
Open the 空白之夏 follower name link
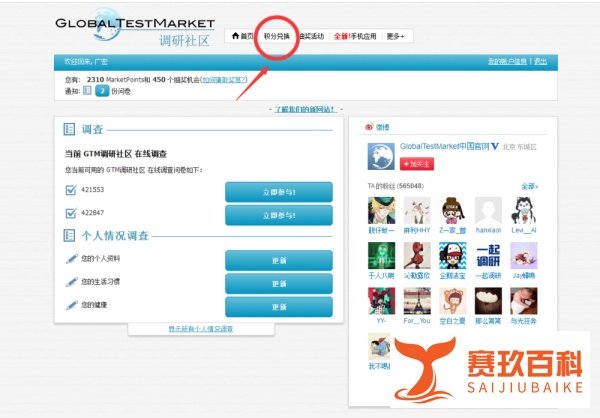pos(453,321)
